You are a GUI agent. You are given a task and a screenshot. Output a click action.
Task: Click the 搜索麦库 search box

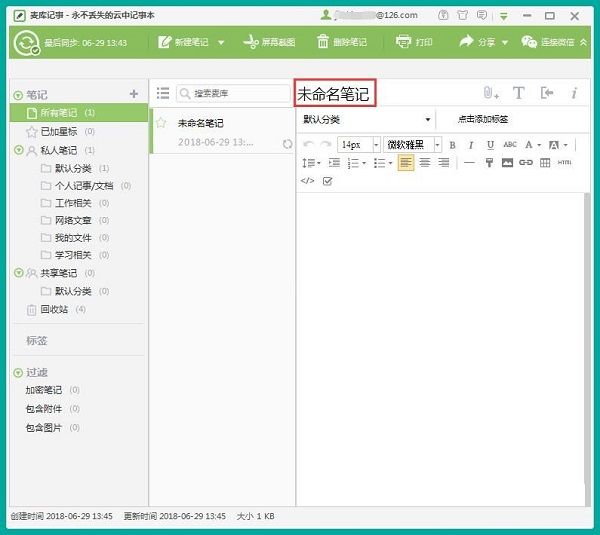pos(233,93)
